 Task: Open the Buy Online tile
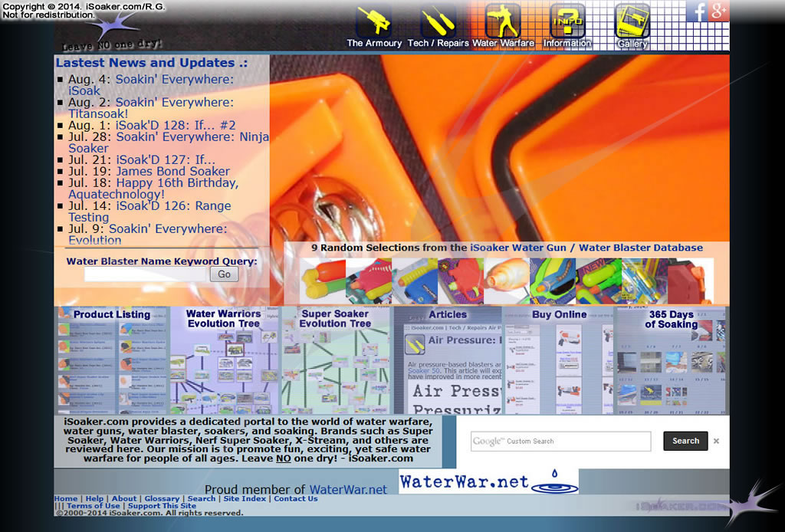[559, 360]
